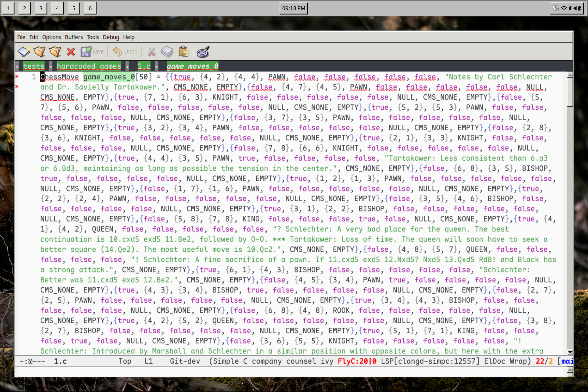Open the Directory browser folder icon

point(55,52)
